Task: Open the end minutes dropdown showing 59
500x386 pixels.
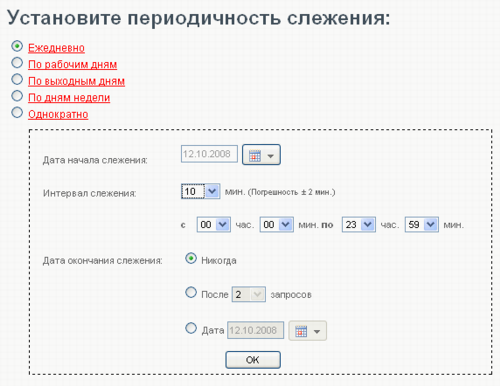Action: (422, 225)
